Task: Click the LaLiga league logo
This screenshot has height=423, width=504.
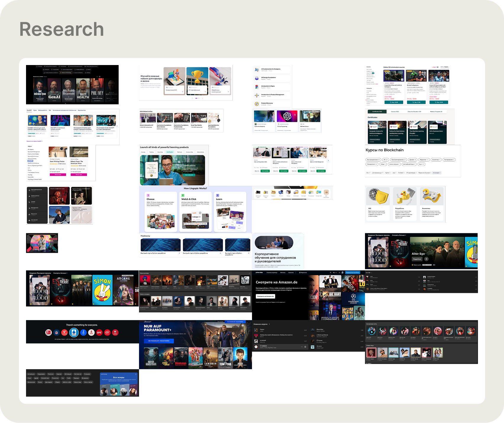Action: [65, 333]
